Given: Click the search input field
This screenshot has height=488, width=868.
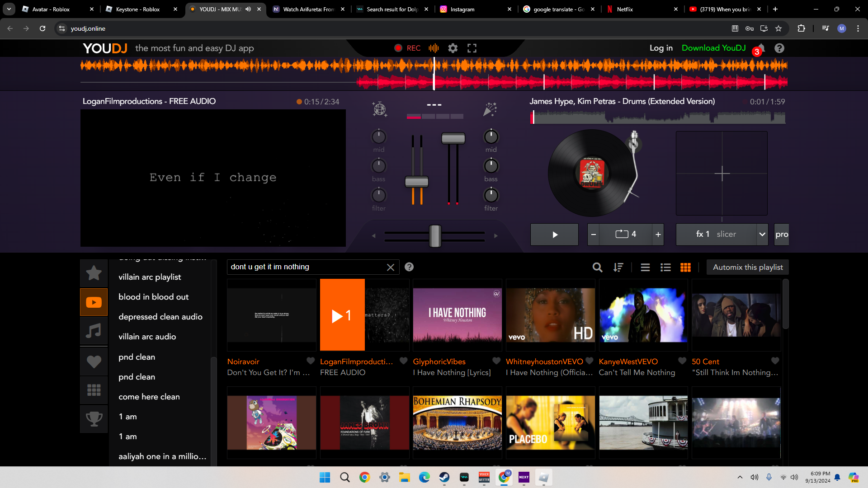Looking at the screenshot, I should click(307, 267).
